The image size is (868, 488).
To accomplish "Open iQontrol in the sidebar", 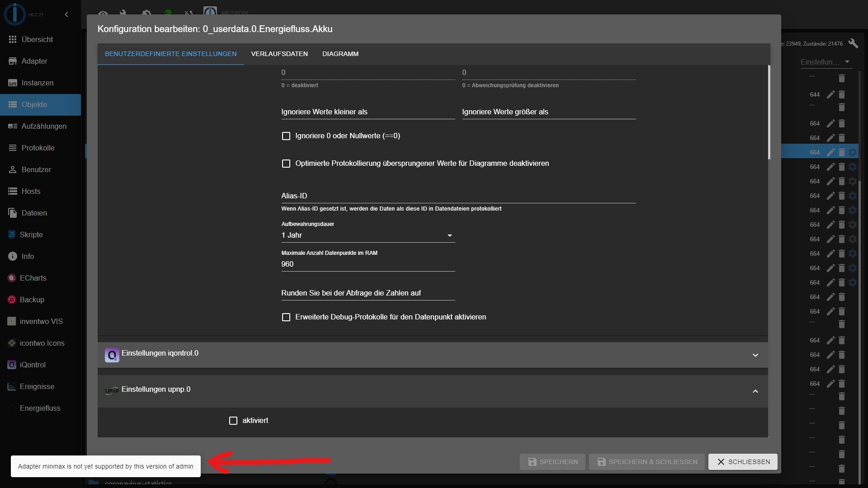I will click(x=40, y=365).
